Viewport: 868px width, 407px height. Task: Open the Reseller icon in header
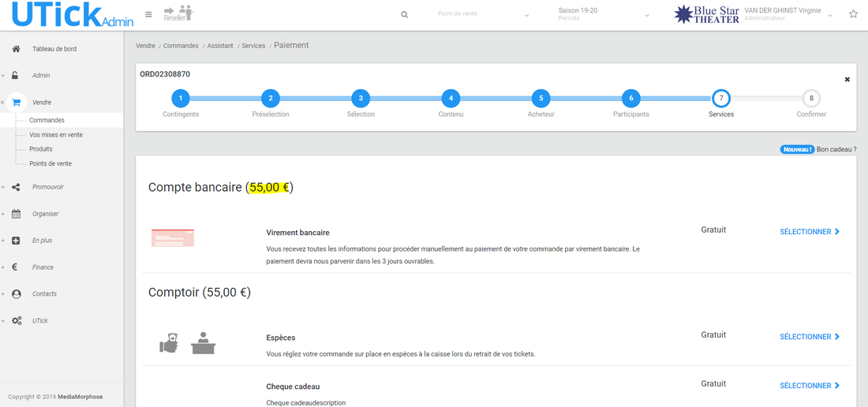pos(178,13)
